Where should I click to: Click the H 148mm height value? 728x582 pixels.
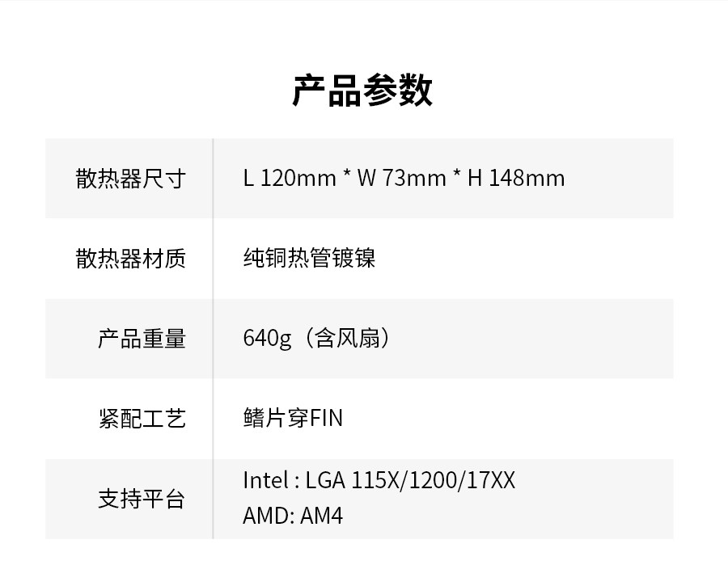pos(516,179)
